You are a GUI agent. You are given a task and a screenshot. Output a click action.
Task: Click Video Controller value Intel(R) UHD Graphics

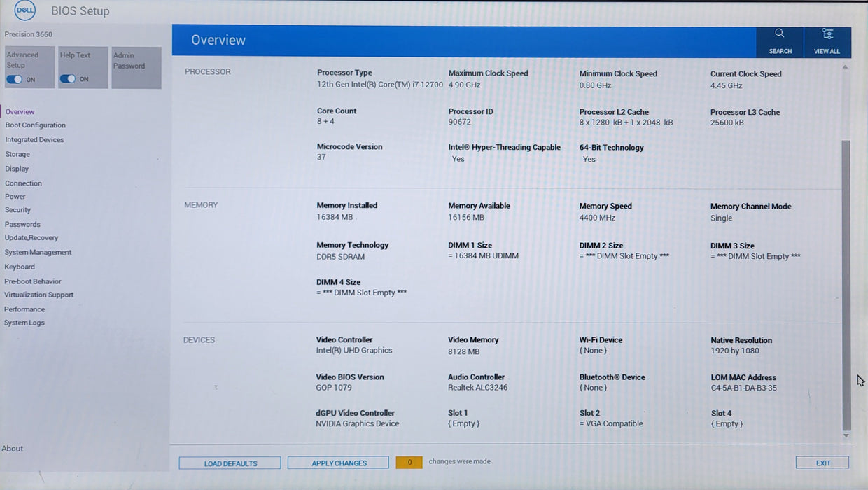click(x=354, y=351)
